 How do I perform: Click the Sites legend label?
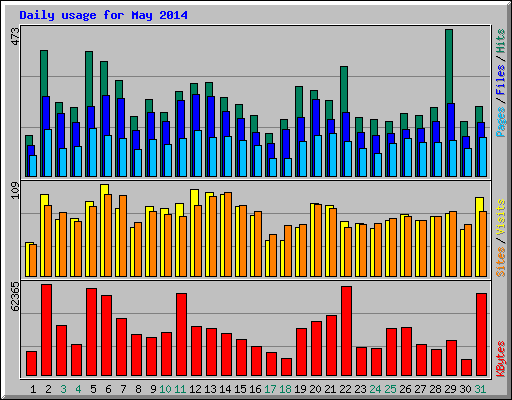501,262
